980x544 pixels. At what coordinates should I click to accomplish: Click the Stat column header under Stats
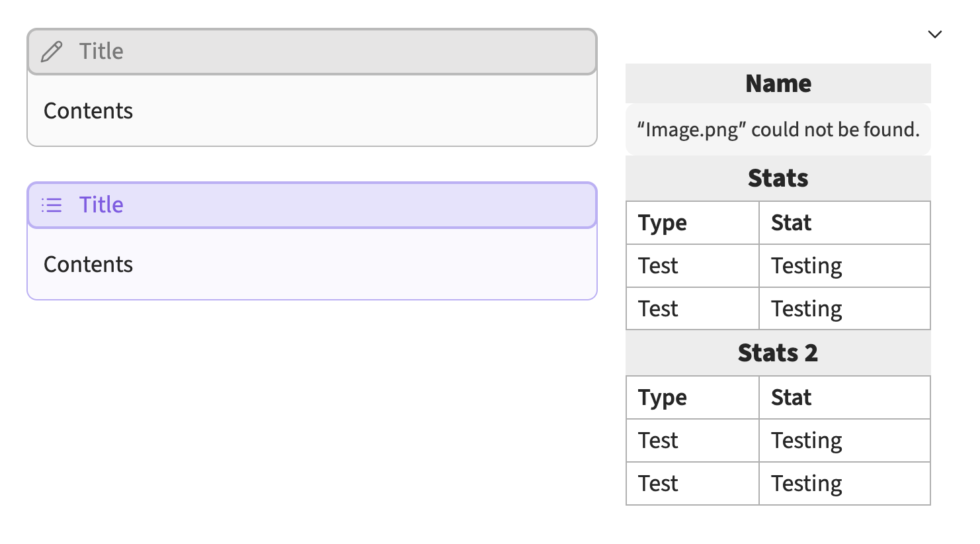coord(791,223)
